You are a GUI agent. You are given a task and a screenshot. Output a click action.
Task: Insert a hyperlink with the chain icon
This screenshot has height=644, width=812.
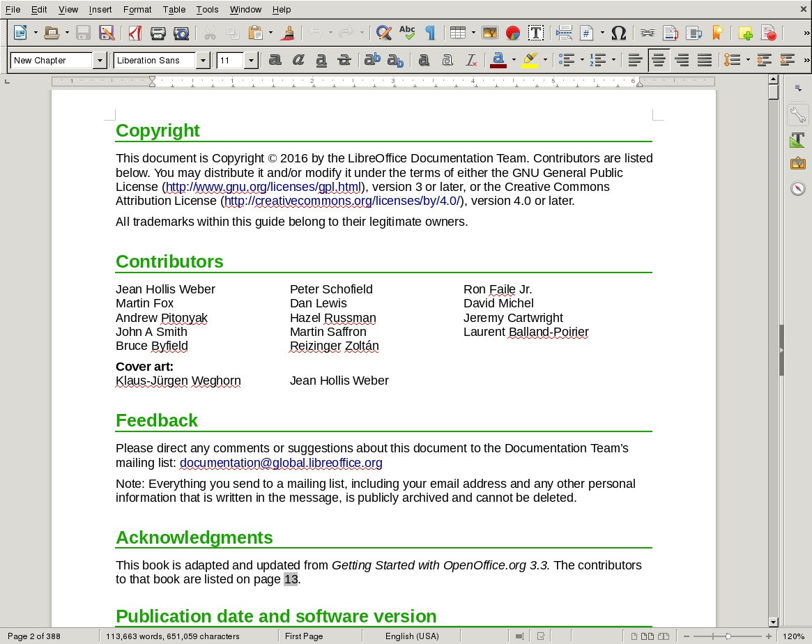tap(648, 33)
